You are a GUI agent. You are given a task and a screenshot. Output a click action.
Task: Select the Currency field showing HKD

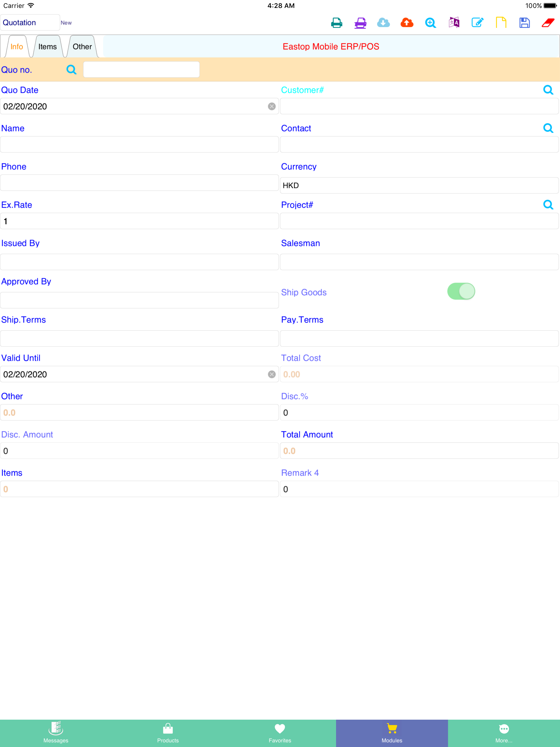click(419, 185)
